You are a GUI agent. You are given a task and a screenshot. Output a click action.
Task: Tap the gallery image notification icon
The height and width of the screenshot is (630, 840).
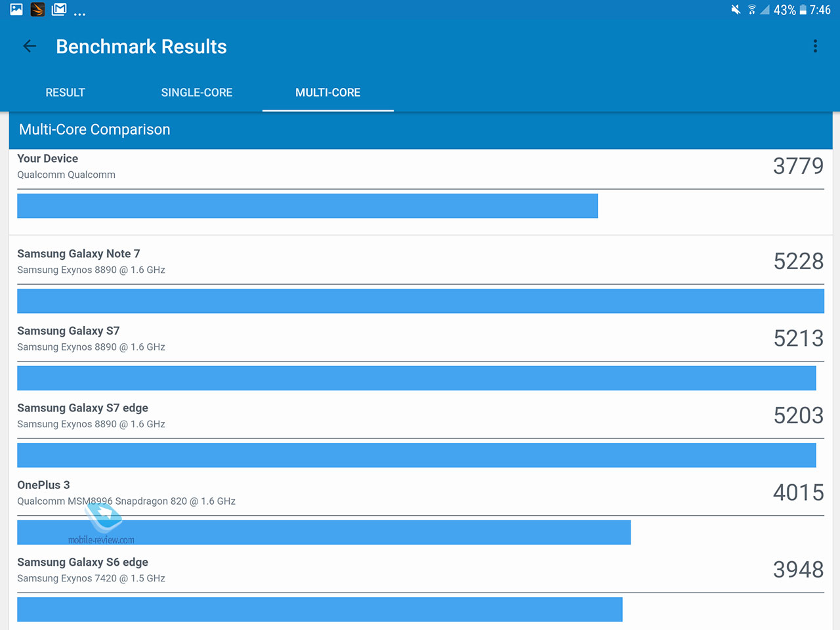coord(16,9)
